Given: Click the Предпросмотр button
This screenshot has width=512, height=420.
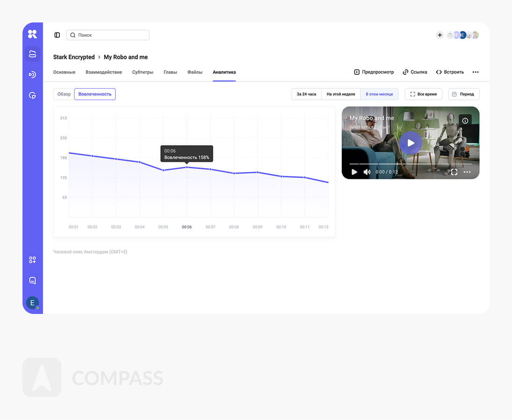Looking at the screenshot, I should point(374,72).
